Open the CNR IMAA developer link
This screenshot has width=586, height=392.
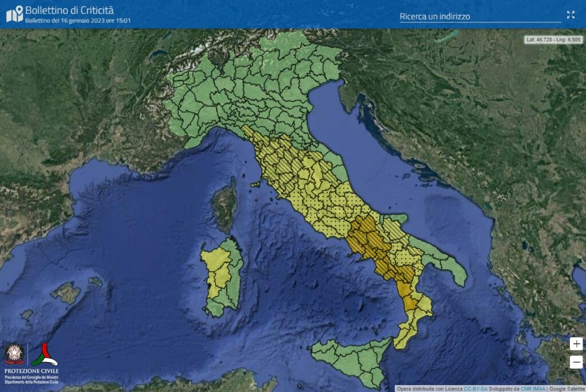coord(533,389)
